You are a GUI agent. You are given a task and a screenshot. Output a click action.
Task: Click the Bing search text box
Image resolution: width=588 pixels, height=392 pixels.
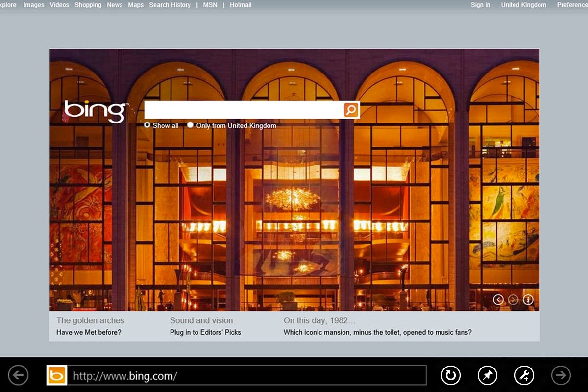[x=244, y=110]
